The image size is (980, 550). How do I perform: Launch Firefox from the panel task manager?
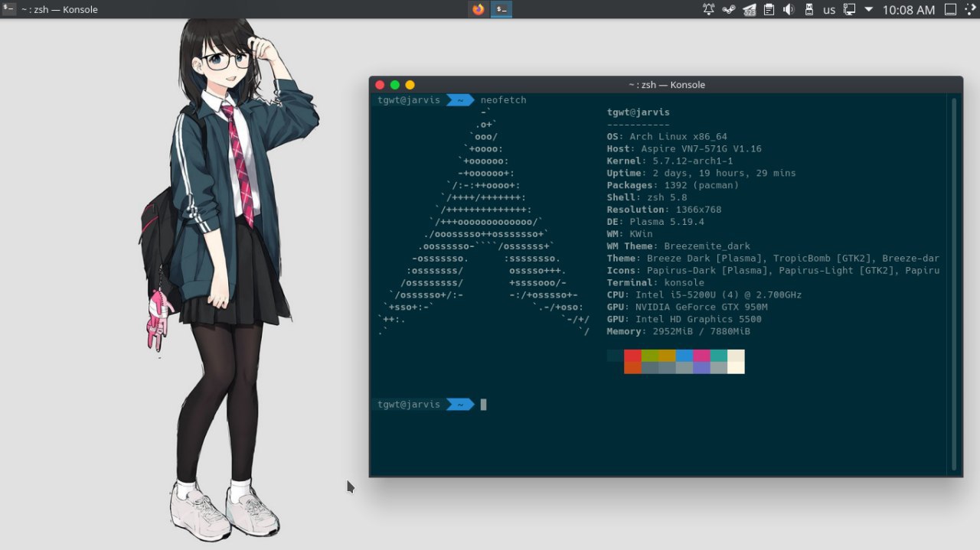pos(479,9)
